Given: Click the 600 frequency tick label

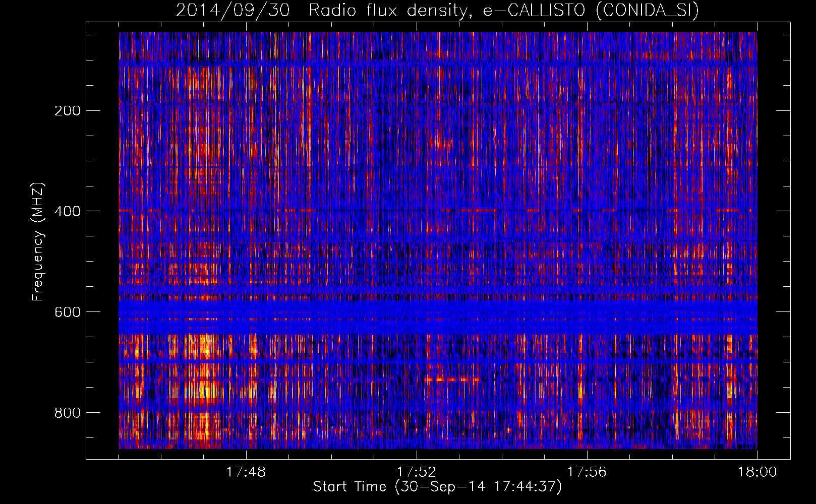Looking at the screenshot, I should coord(67,312).
